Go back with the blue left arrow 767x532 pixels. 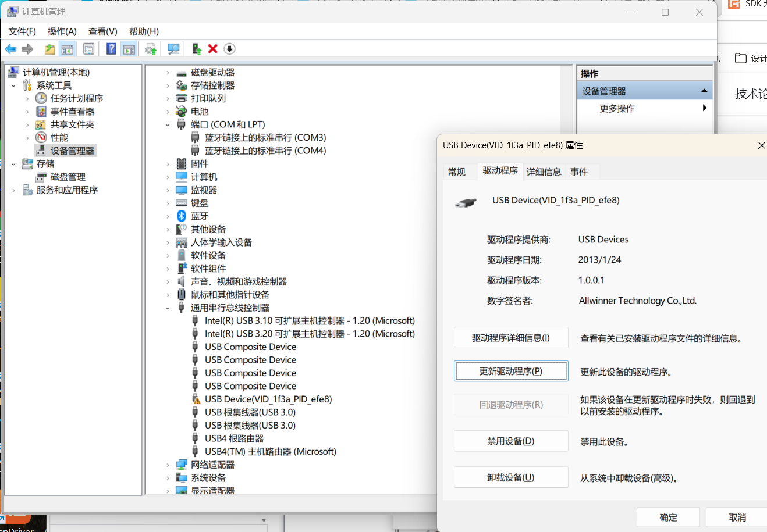pyautogui.click(x=11, y=49)
